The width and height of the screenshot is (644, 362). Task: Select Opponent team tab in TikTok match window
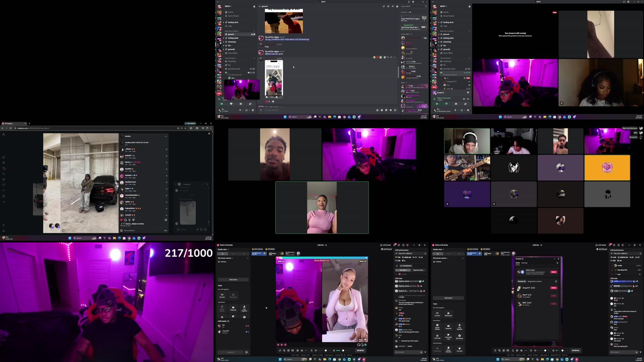[418, 270]
